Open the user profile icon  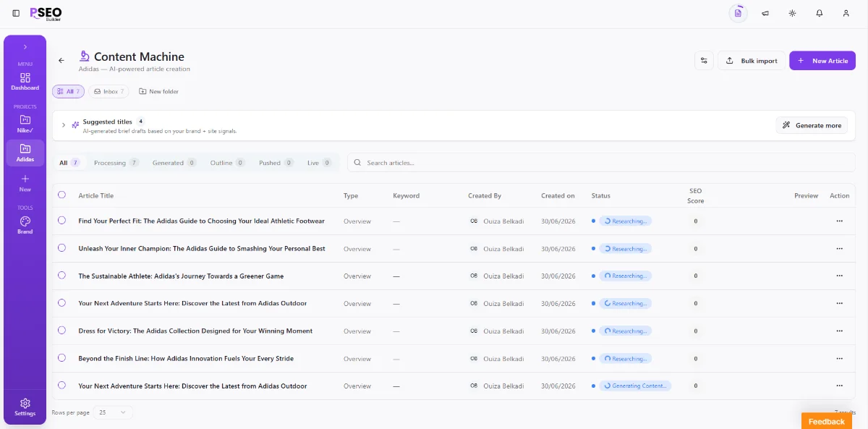pyautogui.click(x=846, y=13)
